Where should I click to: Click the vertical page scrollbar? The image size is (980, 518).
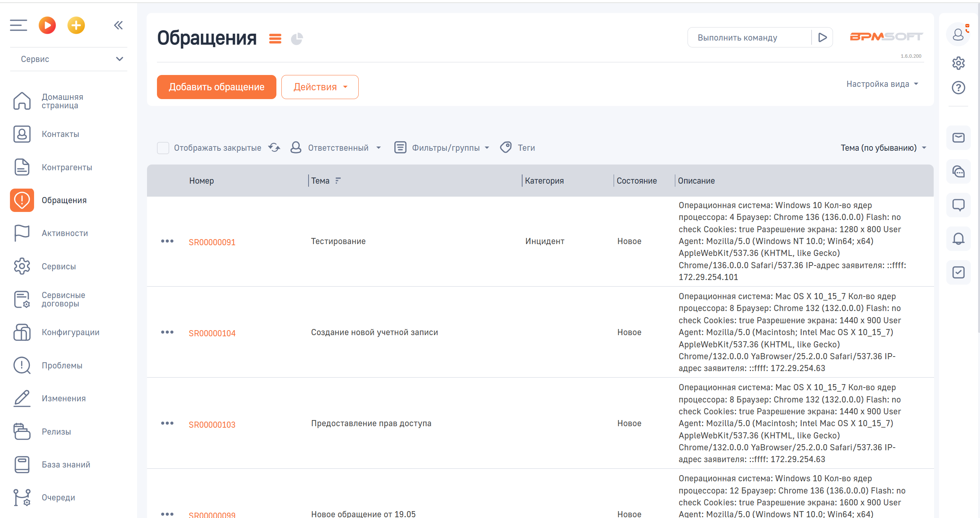[x=978, y=168]
